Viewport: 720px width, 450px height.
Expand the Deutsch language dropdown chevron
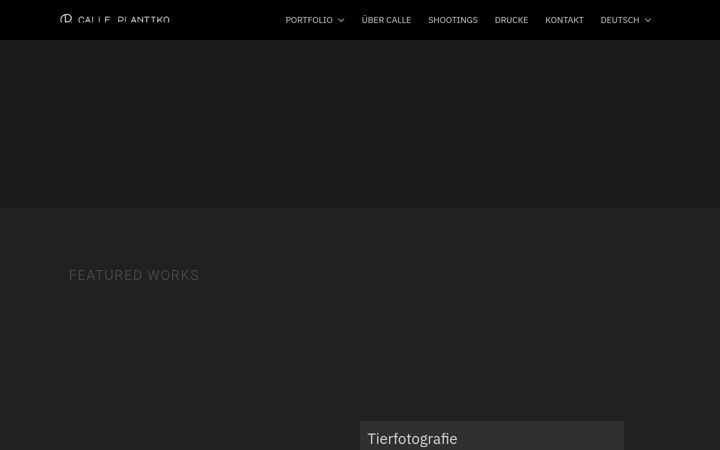pos(648,20)
